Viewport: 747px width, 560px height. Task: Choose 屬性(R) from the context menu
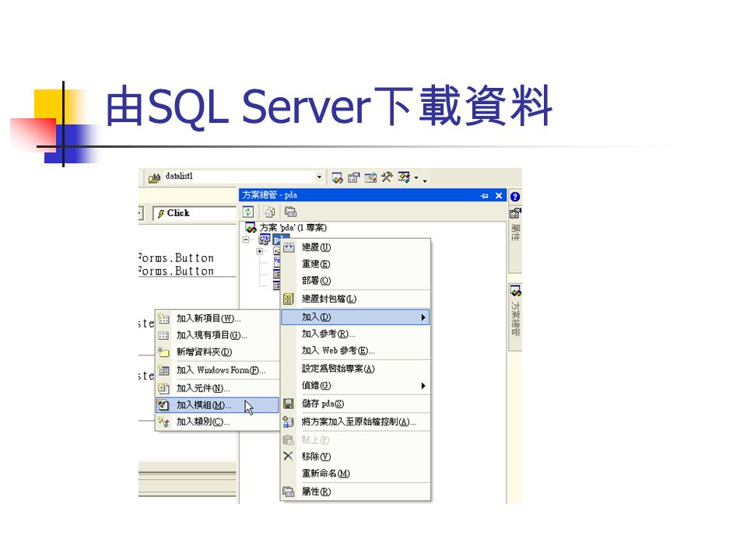[355, 492]
